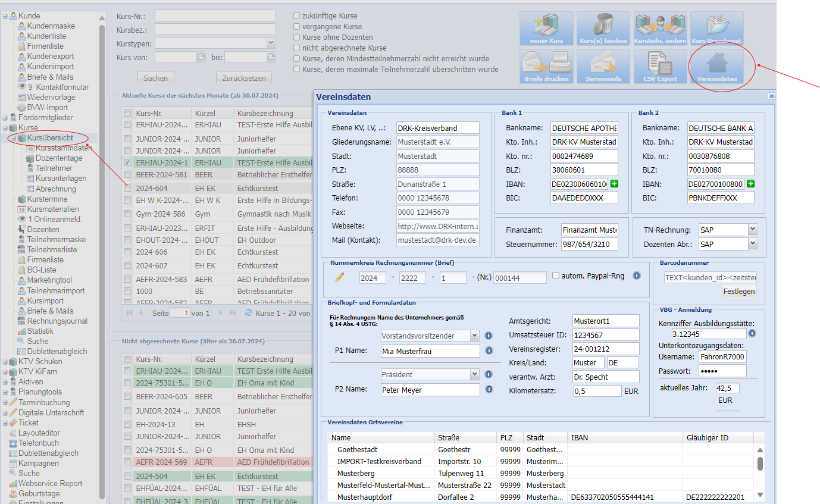Click the 'Kurs(e) löschen' trash icon
The image size is (820, 504).
coord(603,29)
